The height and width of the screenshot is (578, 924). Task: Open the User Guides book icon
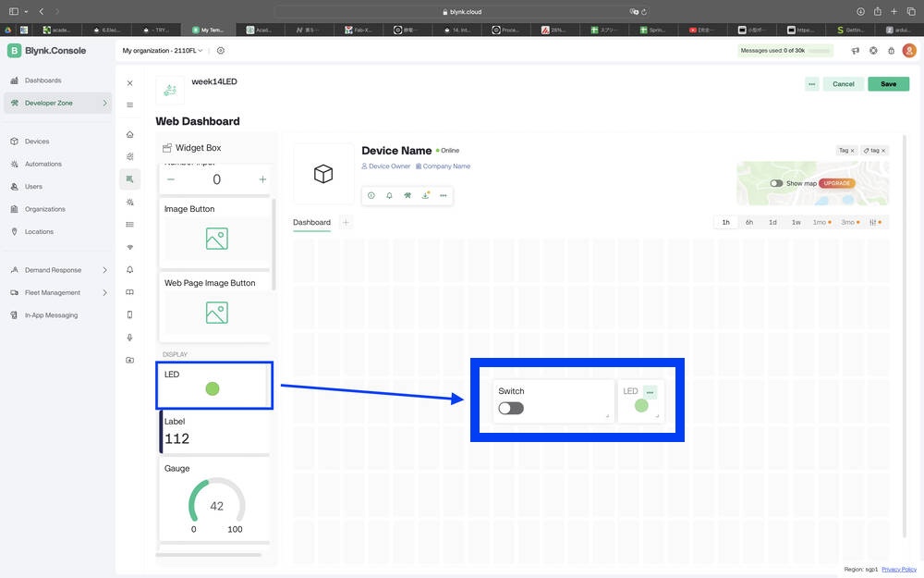click(x=129, y=292)
